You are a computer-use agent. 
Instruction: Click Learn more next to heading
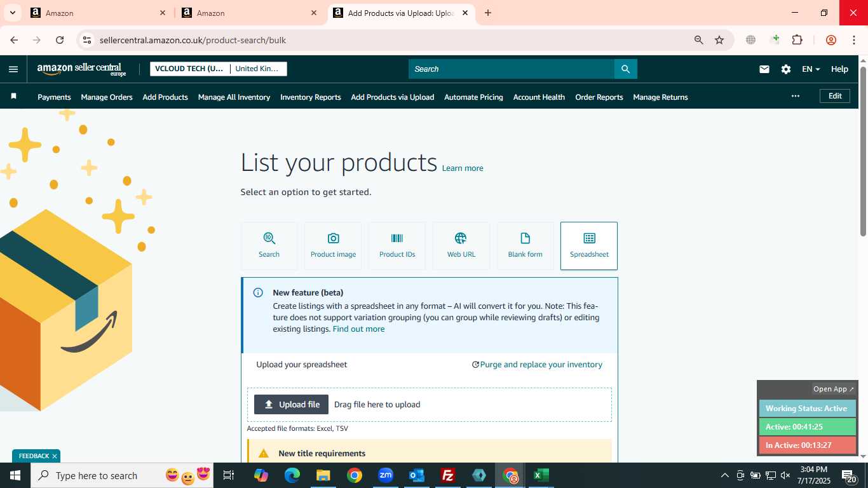(463, 168)
